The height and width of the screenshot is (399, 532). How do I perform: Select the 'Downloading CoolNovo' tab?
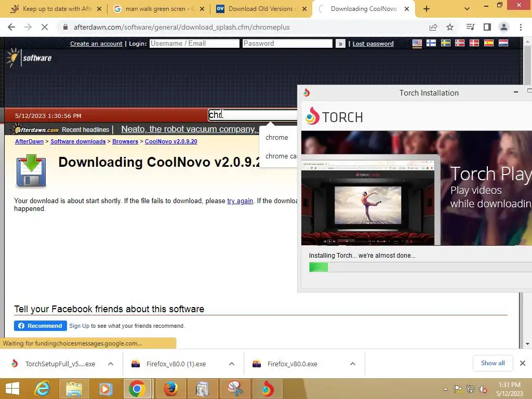tap(363, 9)
